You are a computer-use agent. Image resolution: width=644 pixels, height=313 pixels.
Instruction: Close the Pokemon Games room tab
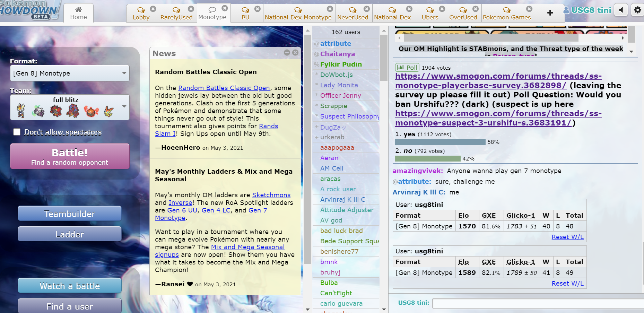click(529, 9)
